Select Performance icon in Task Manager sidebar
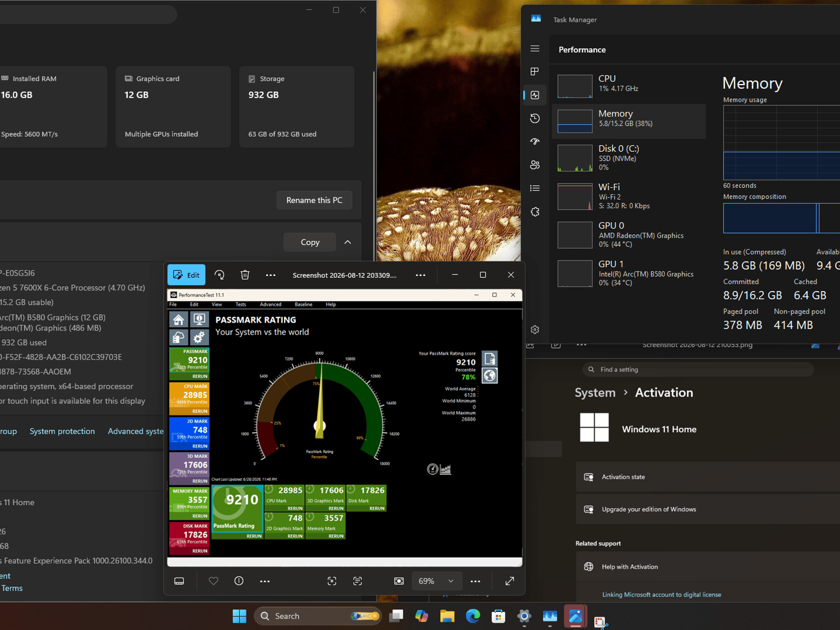Viewport: 840px width, 630px height. point(535,95)
